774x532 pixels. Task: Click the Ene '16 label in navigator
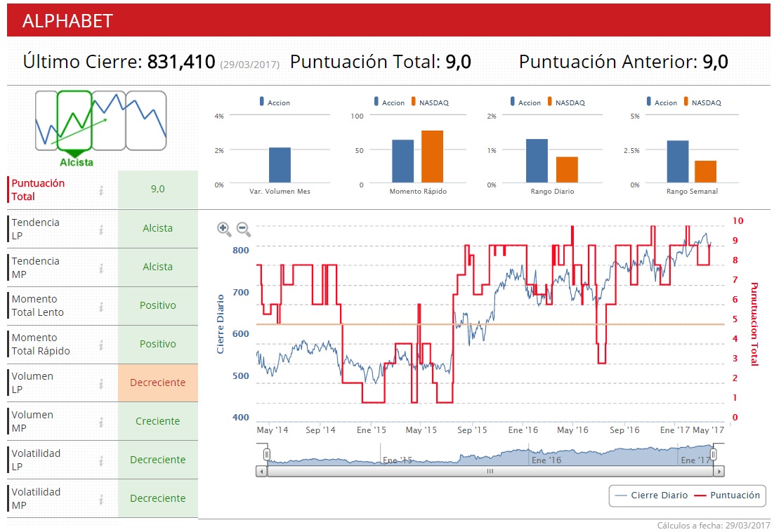[546, 460]
